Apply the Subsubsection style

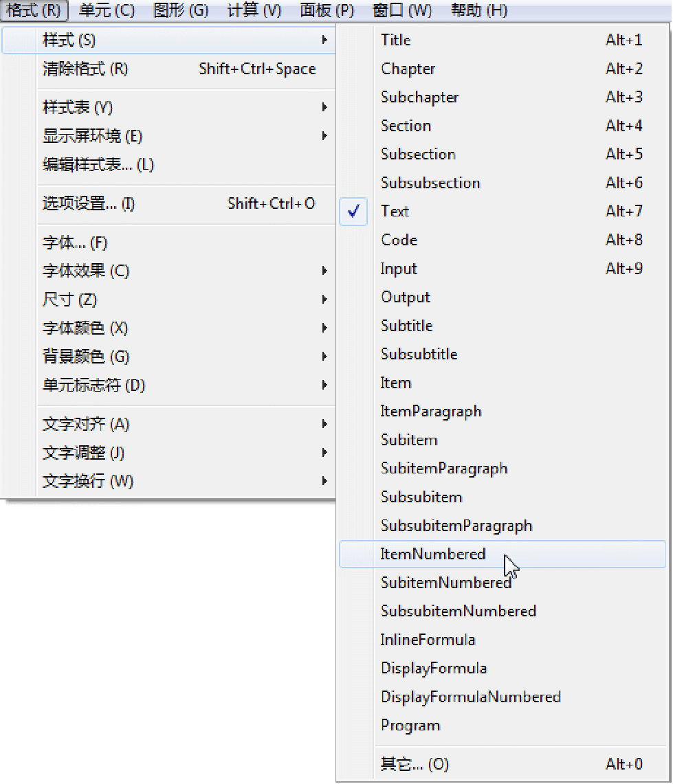click(503, 183)
